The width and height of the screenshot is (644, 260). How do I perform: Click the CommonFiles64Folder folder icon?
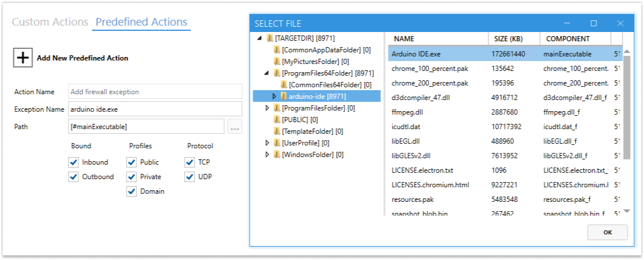tap(284, 85)
